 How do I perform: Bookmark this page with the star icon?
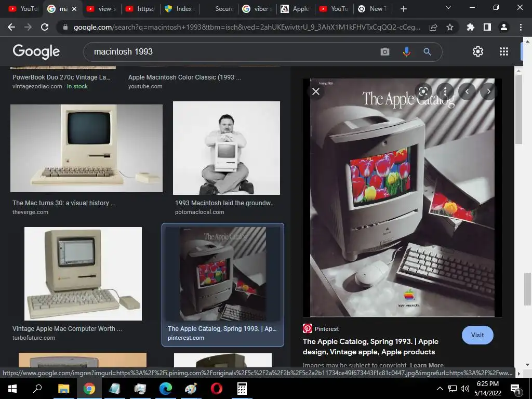point(449,27)
